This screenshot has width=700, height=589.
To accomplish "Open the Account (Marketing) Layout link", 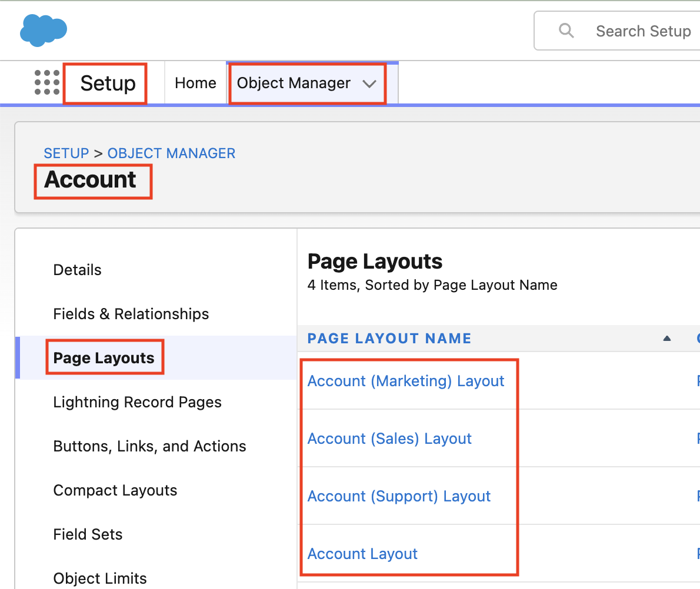I will [405, 381].
